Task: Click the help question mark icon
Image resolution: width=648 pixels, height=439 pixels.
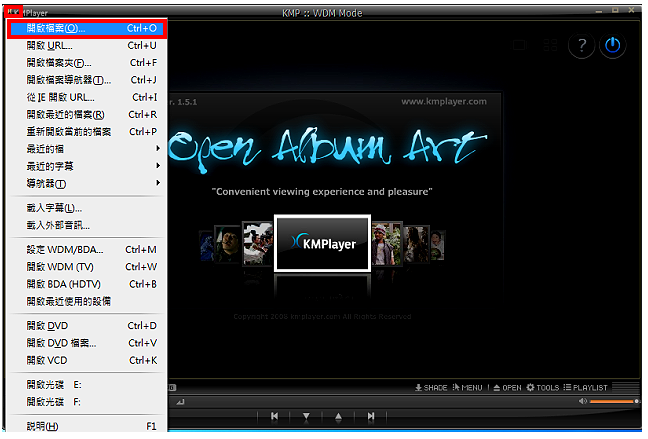Action: pos(581,45)
